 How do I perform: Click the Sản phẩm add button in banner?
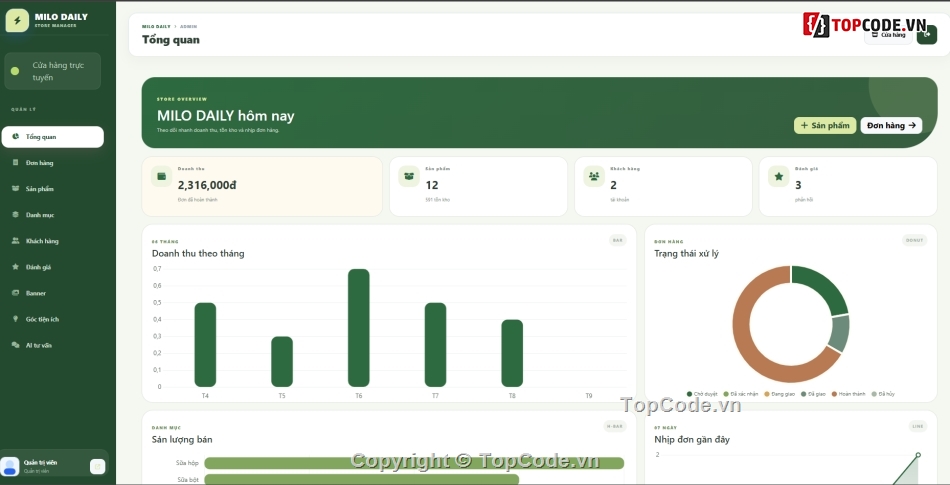825,125
